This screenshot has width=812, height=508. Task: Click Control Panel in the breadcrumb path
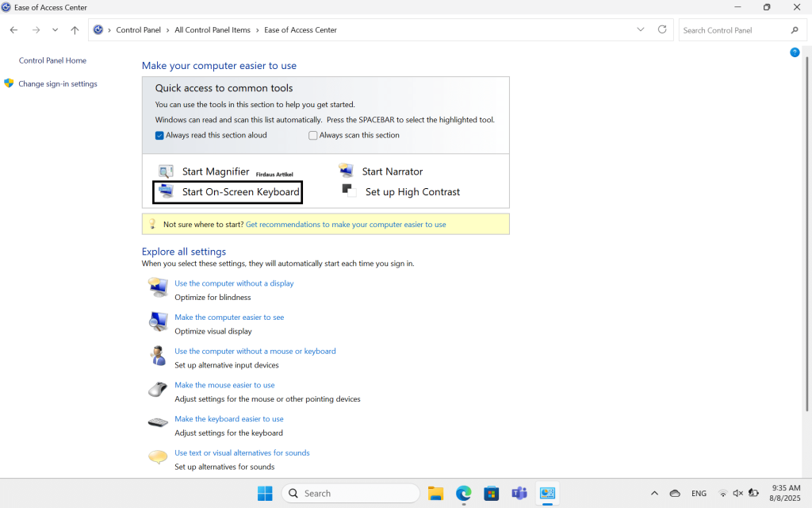point(140,30)
